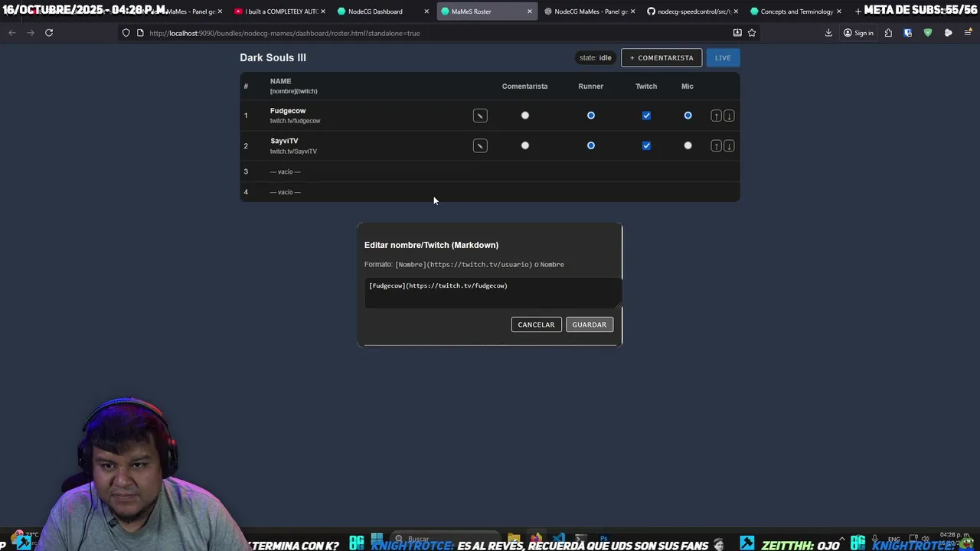
Task: Move SayviTV row up with arrow
Action: [716, 145]
